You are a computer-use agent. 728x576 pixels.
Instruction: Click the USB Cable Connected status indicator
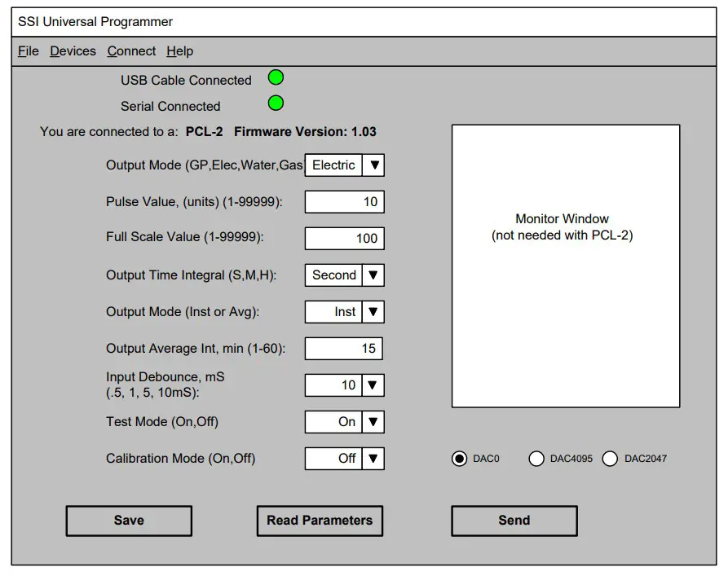pos(276,77)
